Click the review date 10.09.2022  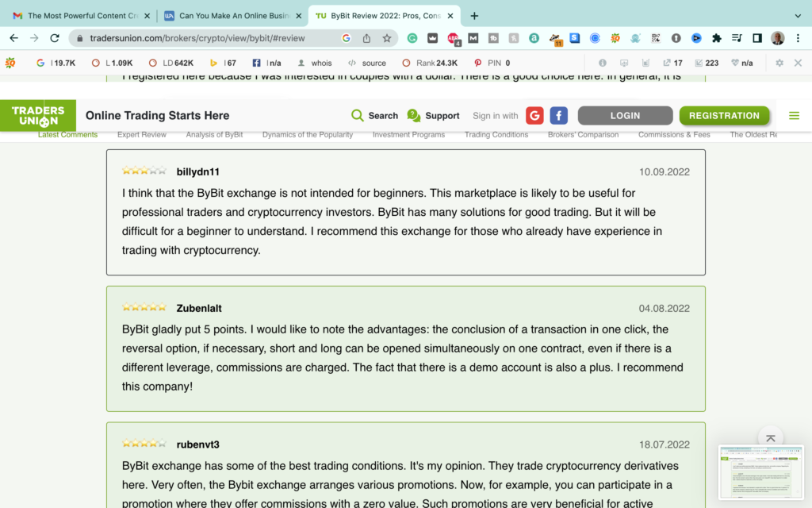pos(665,172)
